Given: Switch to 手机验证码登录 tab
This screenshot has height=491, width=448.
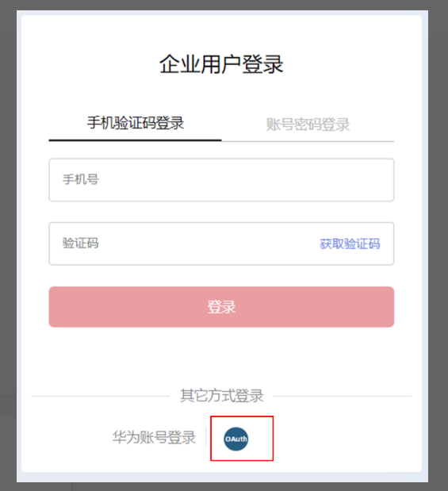Looking at the screenshot, I should click(136, 123).
